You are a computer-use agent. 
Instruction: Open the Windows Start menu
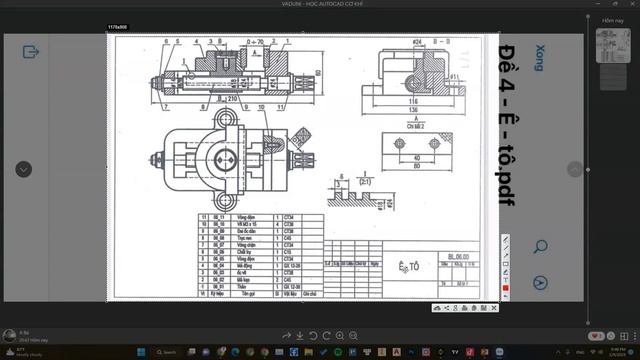click(x=141, y=352)
